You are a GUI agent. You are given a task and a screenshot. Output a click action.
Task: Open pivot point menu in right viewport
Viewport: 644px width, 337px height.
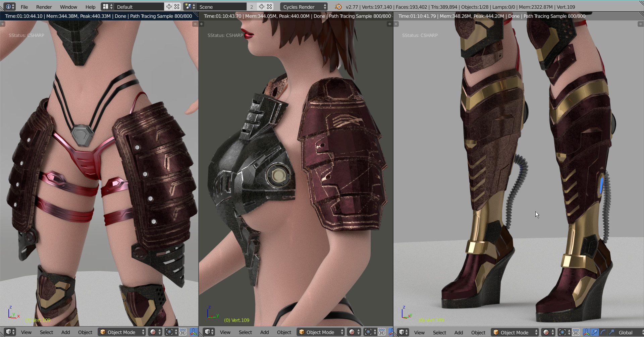click(x=565, y=332)
